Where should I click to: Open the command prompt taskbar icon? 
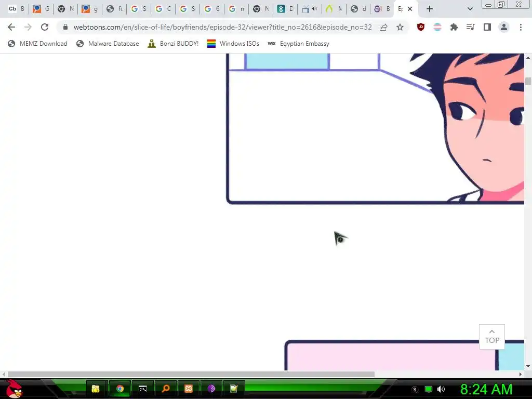[143, 389]
